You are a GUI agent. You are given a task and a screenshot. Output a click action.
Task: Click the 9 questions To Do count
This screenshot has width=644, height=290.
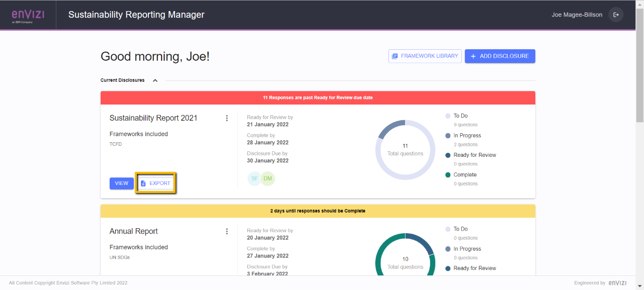(466, 125)
